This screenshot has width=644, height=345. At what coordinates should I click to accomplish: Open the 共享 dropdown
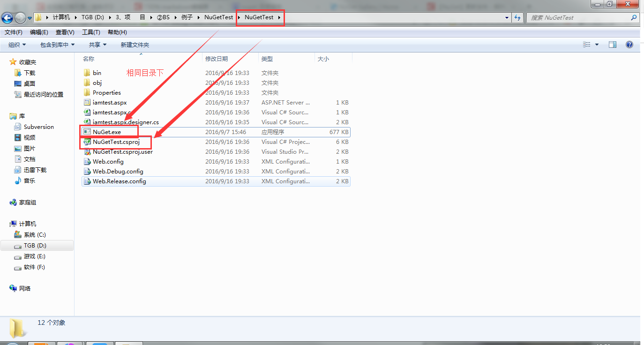97,45
